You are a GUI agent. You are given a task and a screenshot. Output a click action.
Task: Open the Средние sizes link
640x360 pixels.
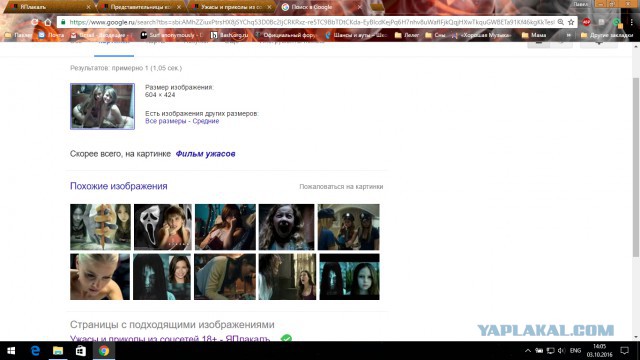click(x=206, y=121)
